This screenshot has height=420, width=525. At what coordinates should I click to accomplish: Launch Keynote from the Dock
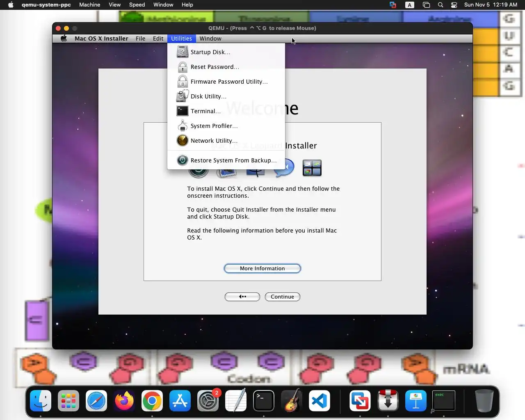point(416,401)
